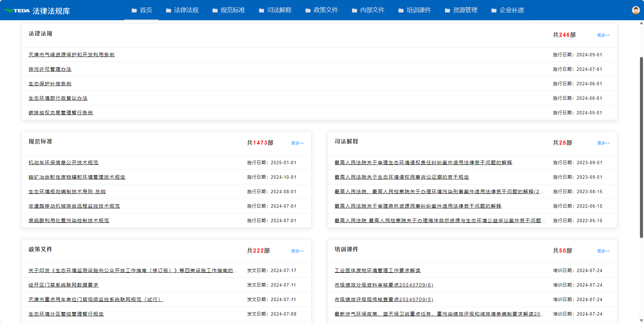Click the folder icon beside 首页
This screenshot has height=323, width=644.
(x=134, y=10)
